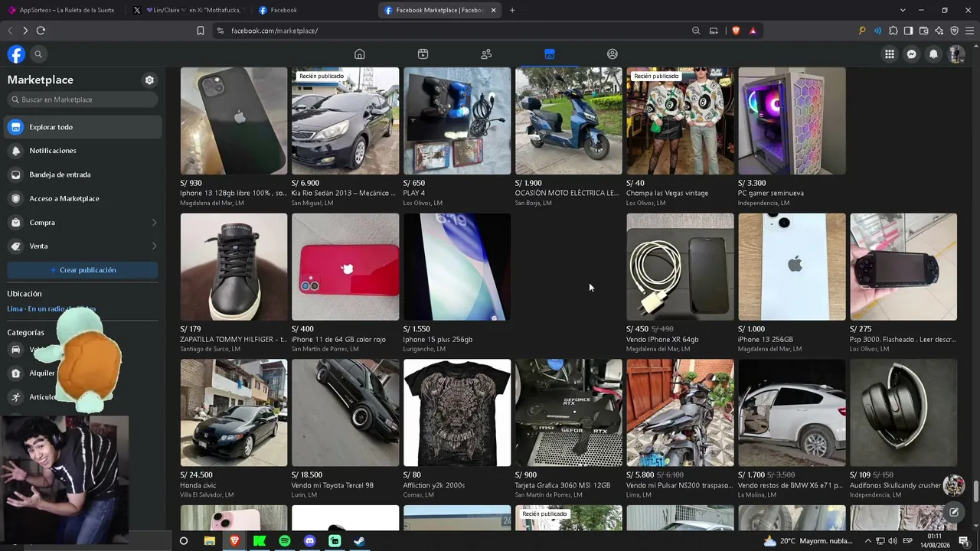Open Bandeja de entrada
This screenshot has width=980, height=551.
83,174
